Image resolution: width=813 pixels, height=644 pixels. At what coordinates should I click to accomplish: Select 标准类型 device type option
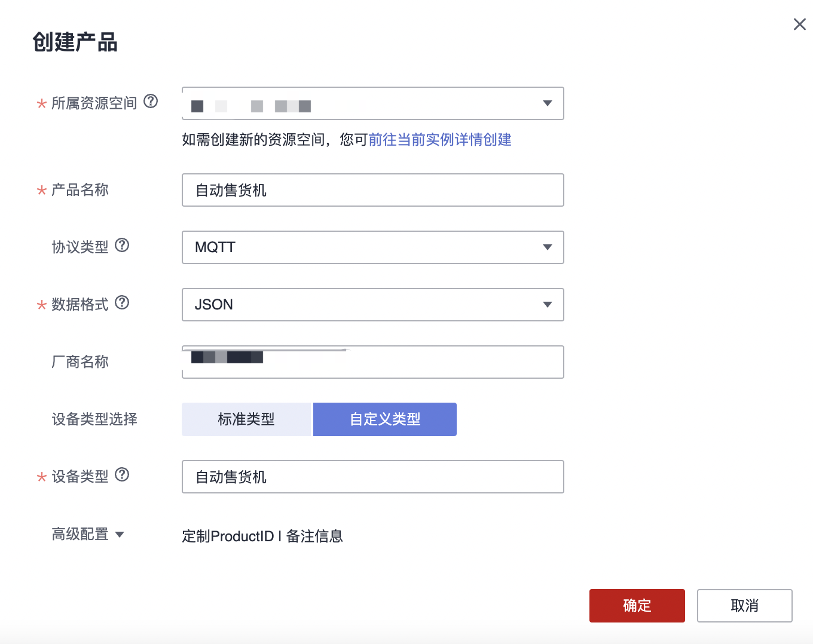(x=246, y=419)
